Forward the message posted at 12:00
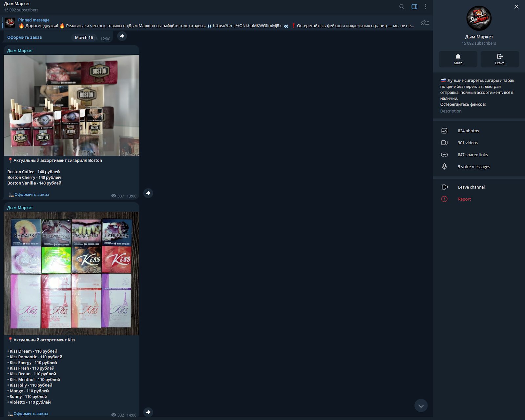The image size is (525, 420). 122,36
